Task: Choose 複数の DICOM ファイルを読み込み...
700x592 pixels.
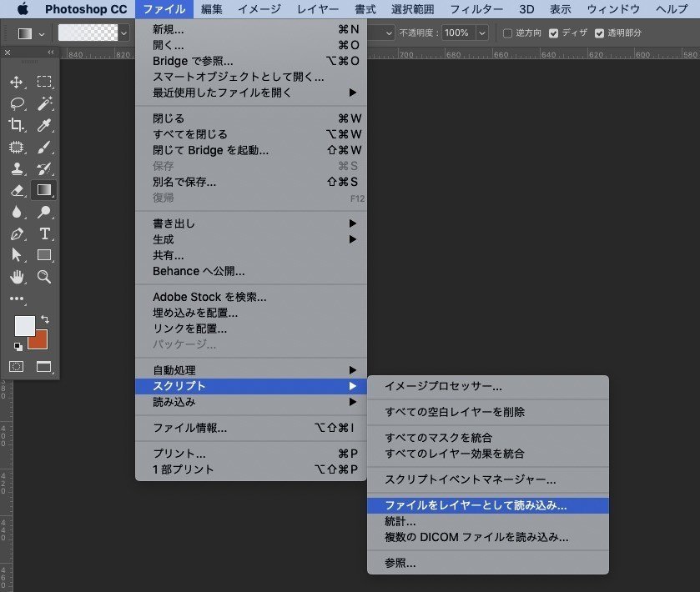Action: [487, 537]
